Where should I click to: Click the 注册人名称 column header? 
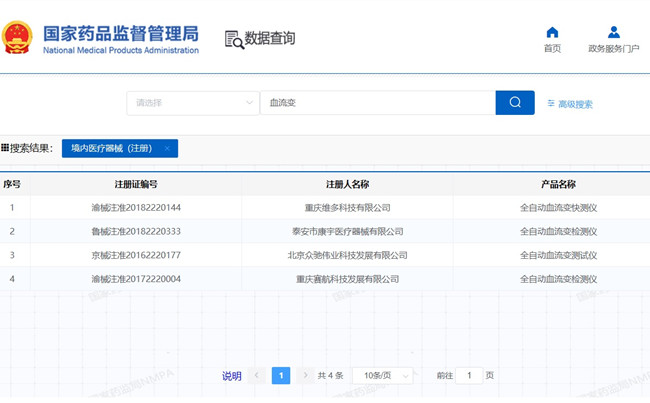click(x=347, y=184)
